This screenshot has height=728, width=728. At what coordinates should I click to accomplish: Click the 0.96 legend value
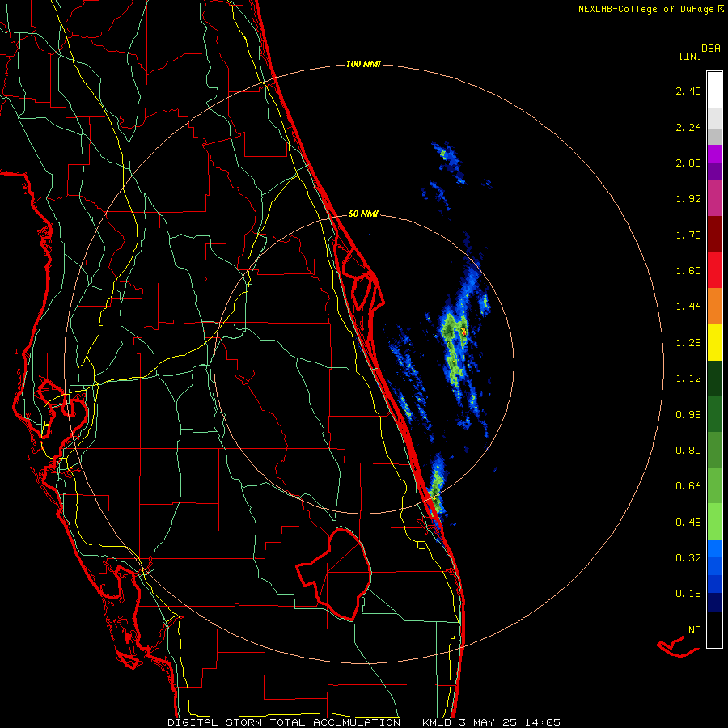[x=688, y=415]
